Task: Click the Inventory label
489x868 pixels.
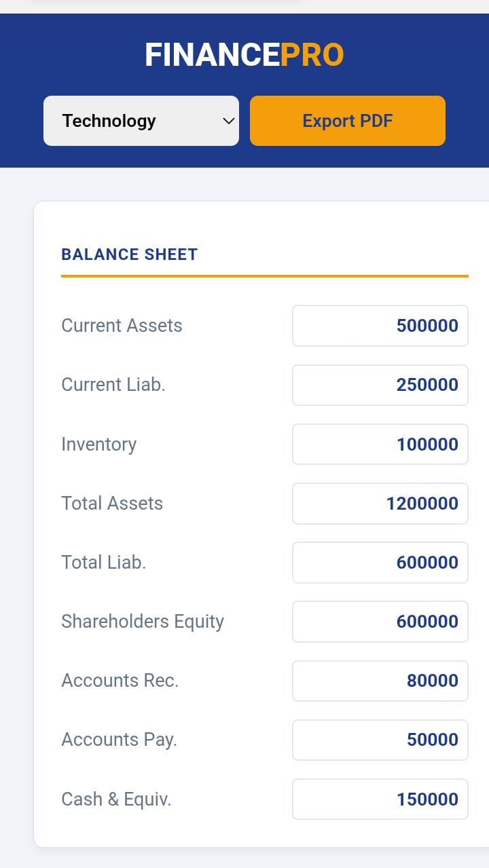Action: [x=98, y=445]
